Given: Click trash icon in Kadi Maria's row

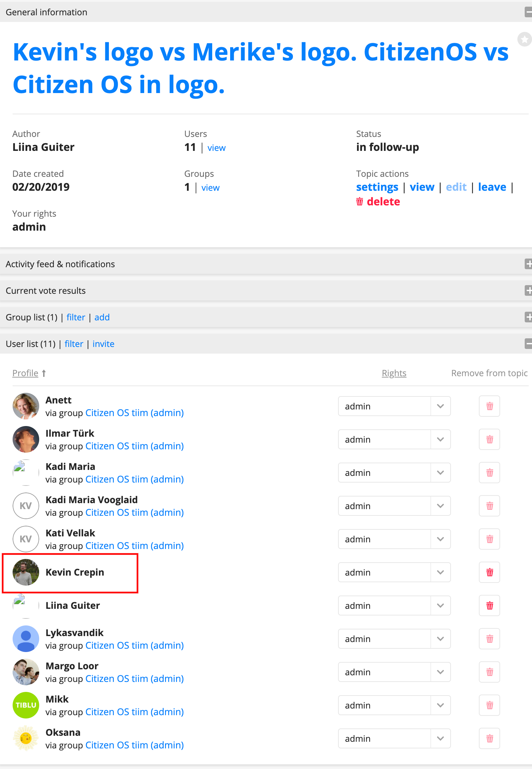Looking at the screenshot, I should (x=489, y=473).
